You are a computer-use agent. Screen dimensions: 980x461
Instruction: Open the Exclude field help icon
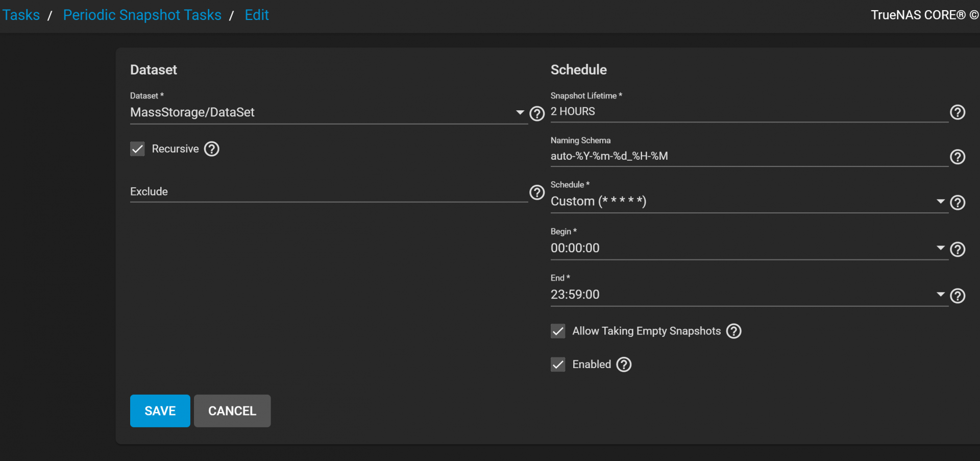click(x=537, y=192)
